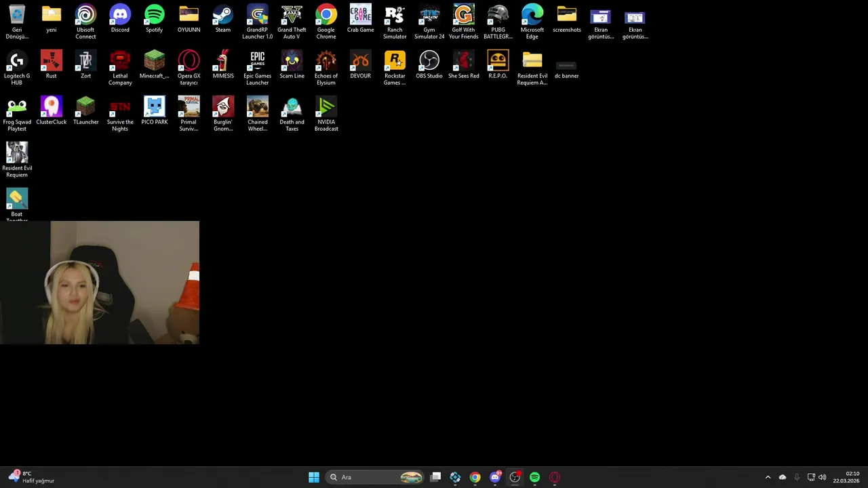Open Chrome from the taskbar
Viewport: 868px width, 488px height.
point(475,477)
